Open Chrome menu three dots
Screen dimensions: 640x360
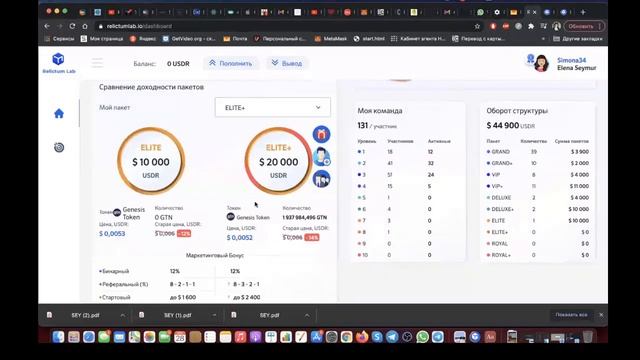[x=599, y=26]
